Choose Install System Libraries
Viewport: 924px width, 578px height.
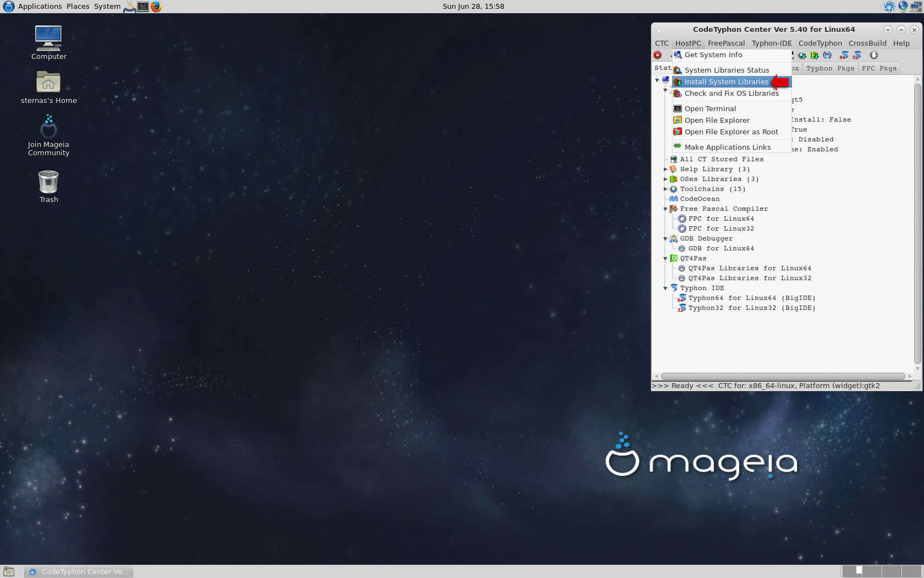pyautogui.click(x=732, y=81)
